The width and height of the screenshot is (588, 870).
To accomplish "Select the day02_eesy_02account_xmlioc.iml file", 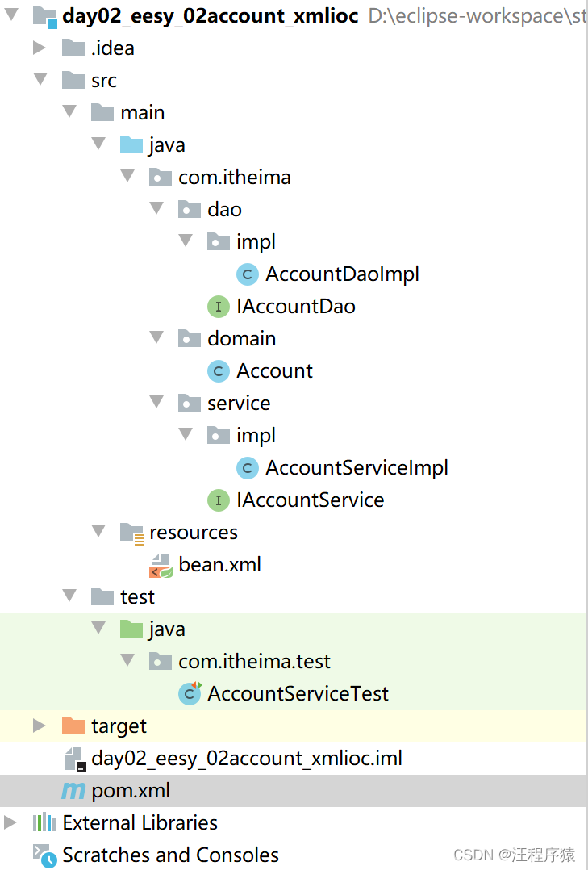I will 246,759.
